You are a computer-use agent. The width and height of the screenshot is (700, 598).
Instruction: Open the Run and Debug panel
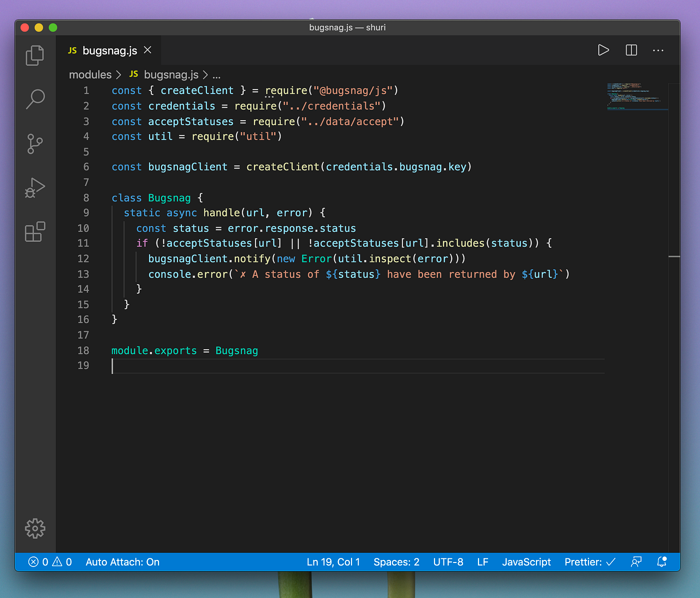[x=34, y=188]
